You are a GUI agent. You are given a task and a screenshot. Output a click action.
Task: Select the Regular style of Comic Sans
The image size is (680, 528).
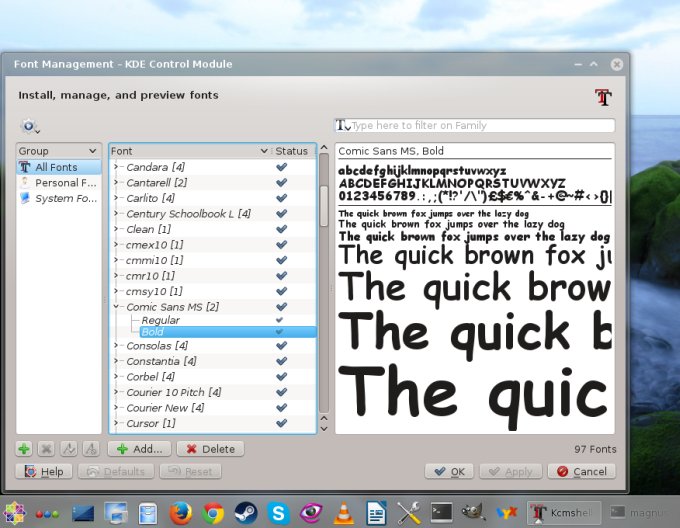point(160,320)
